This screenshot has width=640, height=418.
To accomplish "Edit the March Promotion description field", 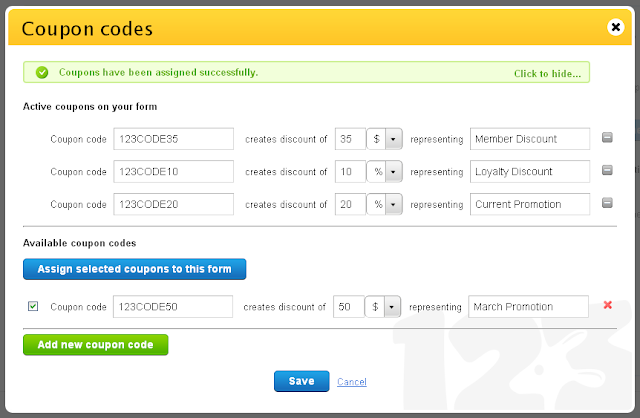I will click(x=528, y=307).
